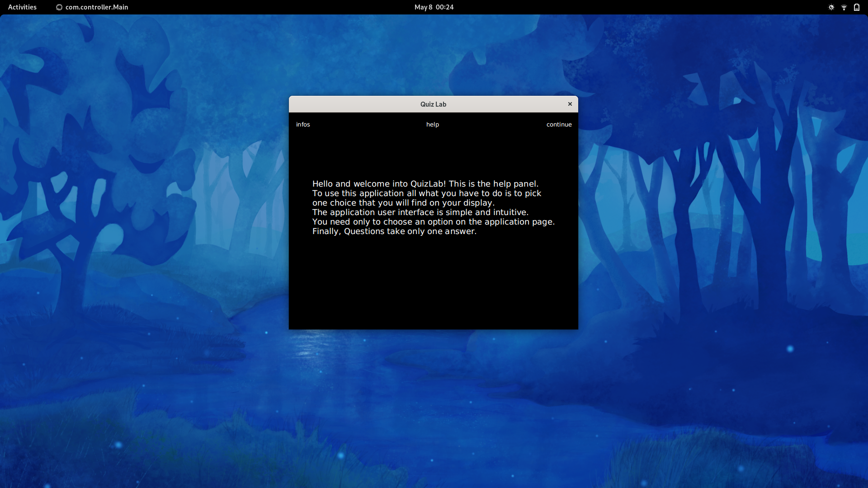Image resolution: width=868 pixels, height=488 pixels.
Task: Click 'Finally, Questions take only one answer' line
Action: click(x=394, y=231)
